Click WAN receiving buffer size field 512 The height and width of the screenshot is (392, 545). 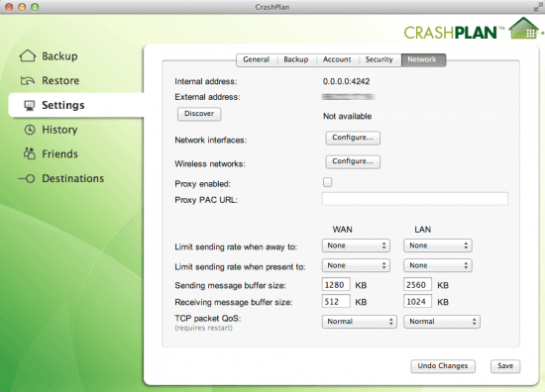[336, 301]
